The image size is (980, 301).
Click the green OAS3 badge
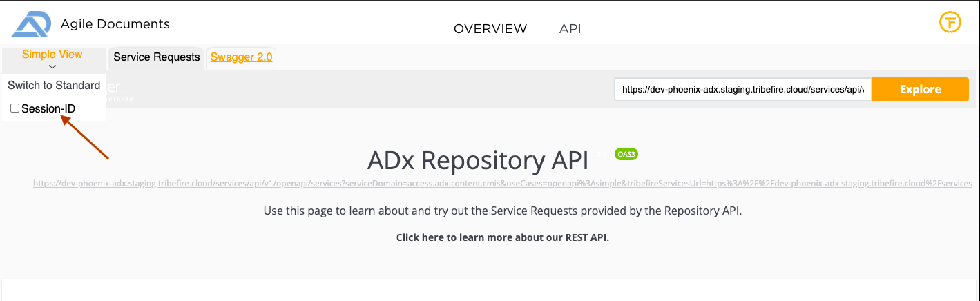(x=626, y=154)
